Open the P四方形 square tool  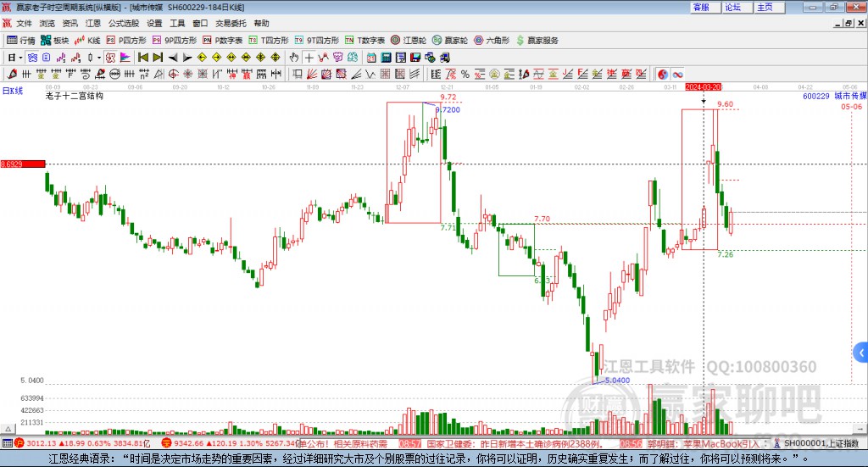(x=126, y=41)
